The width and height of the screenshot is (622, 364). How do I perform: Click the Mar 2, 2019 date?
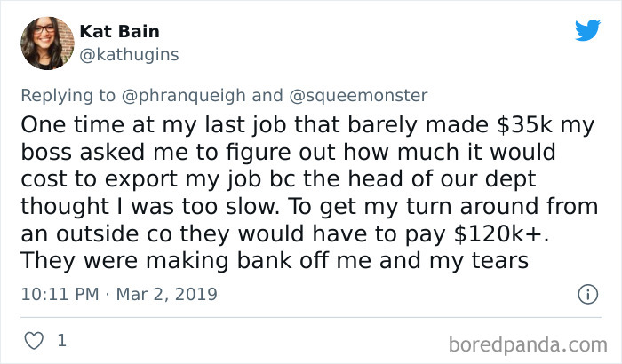pos(167,293)
